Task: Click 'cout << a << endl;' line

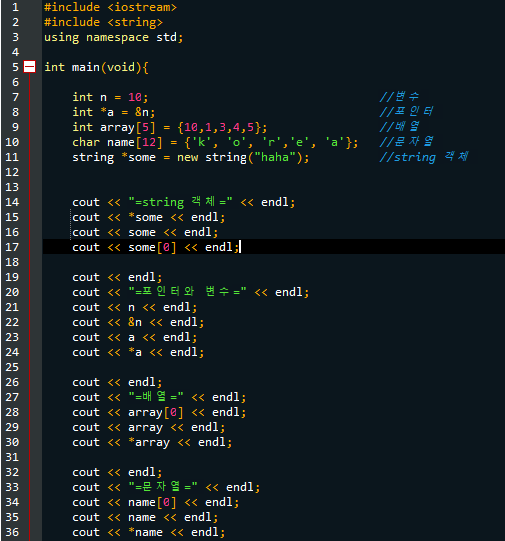Action: [135, 337]
